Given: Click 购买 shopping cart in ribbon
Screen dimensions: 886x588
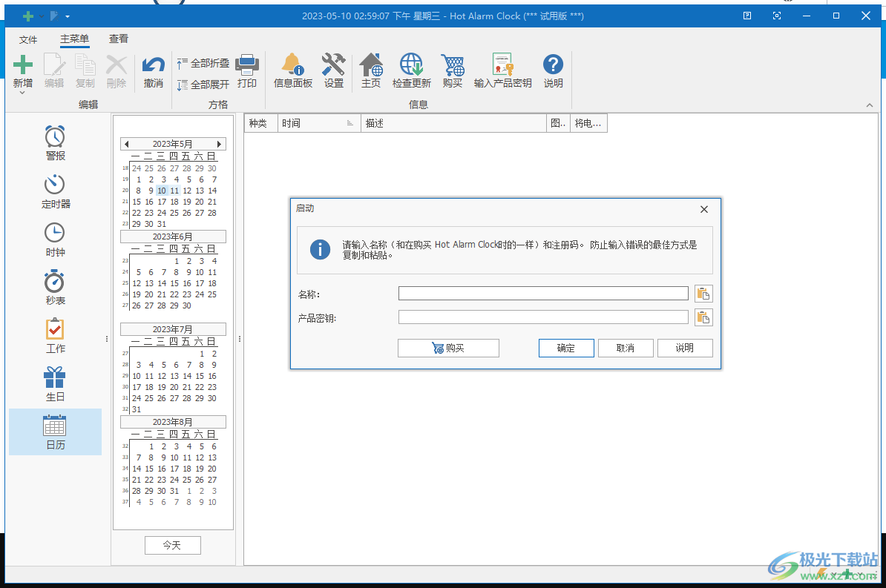Looking at the screenshot, I should (x=453, y=65).
